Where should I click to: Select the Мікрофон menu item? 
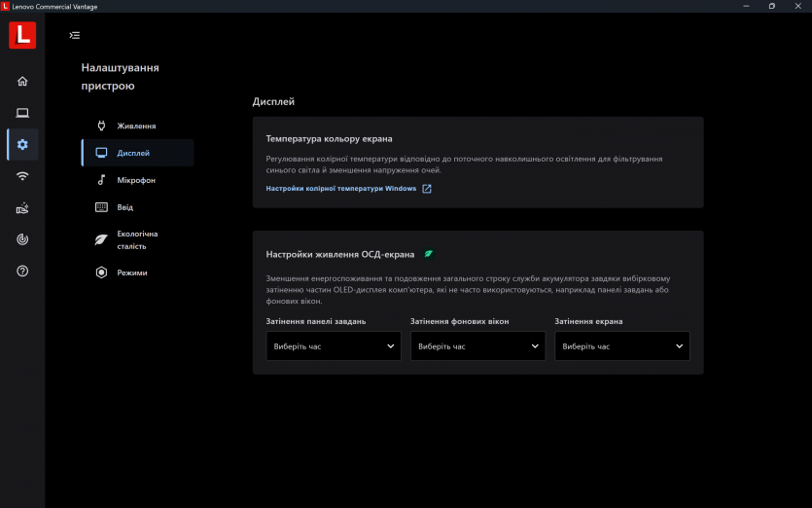click(x=136, y=180)
